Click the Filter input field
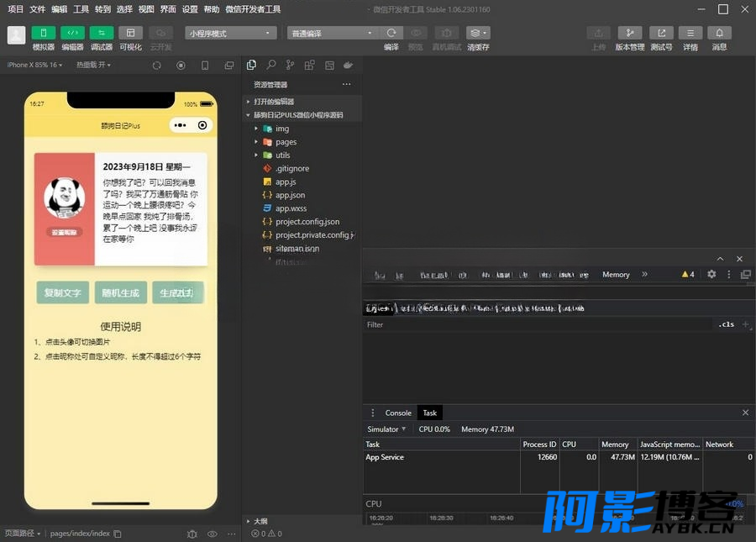The width and height of the screenshot is (756, 542). 538,324
